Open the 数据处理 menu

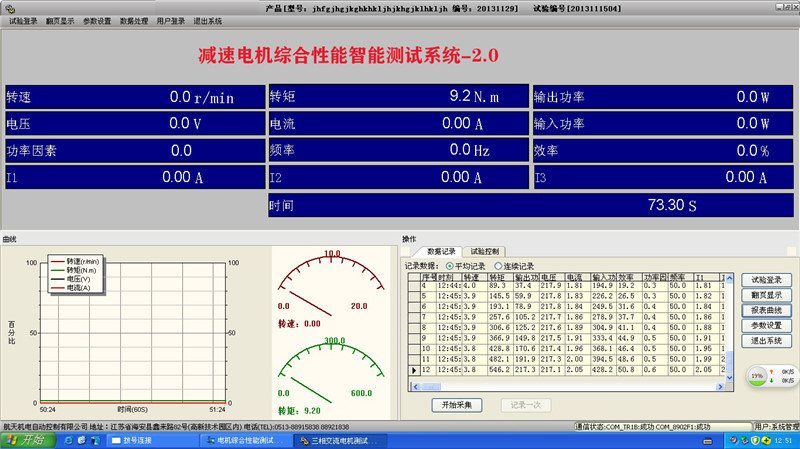tap(134, 20)
